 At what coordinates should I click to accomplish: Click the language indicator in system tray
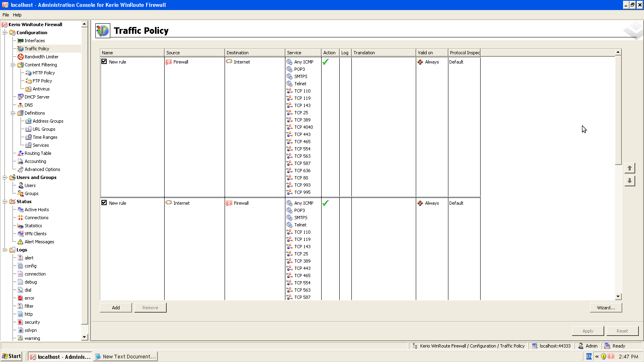[589, 356]
